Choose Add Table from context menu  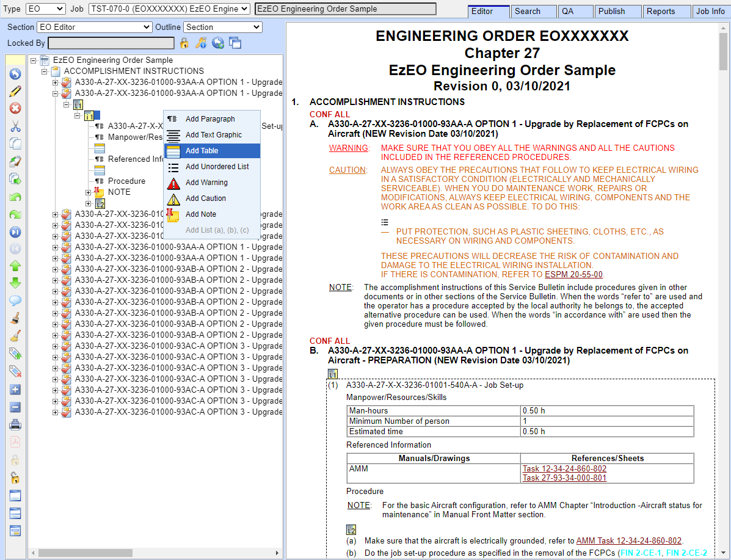tap(212, 151)
